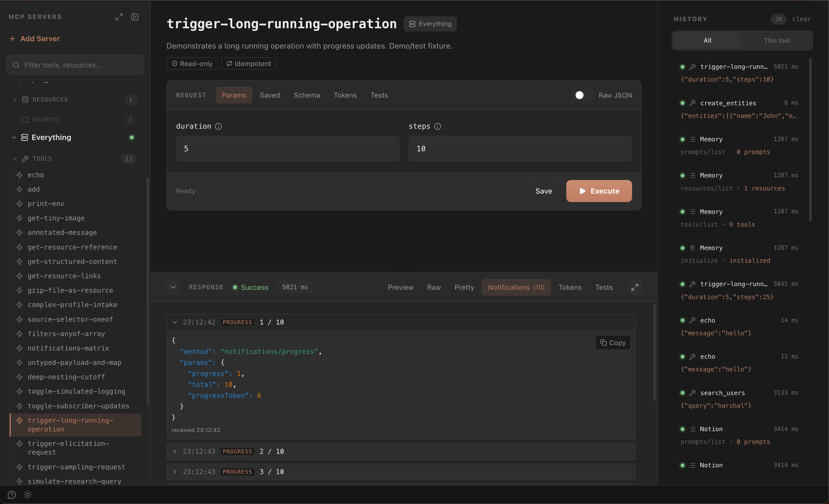
Task: Clear the history list
Action: click(x=801, y=19)
